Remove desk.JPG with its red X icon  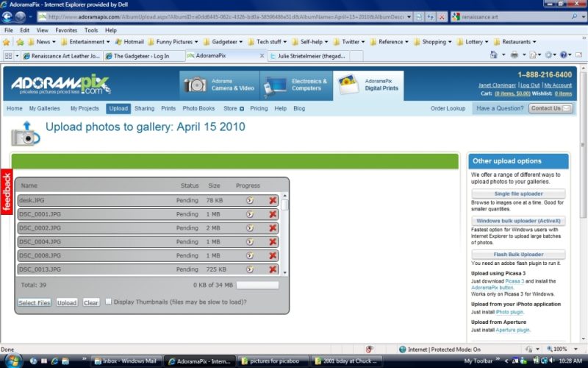tap(273, 200)
